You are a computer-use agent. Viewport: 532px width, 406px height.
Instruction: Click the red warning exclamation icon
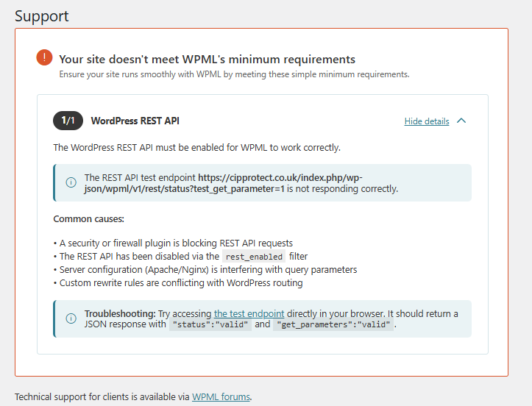tap(44, 58)
